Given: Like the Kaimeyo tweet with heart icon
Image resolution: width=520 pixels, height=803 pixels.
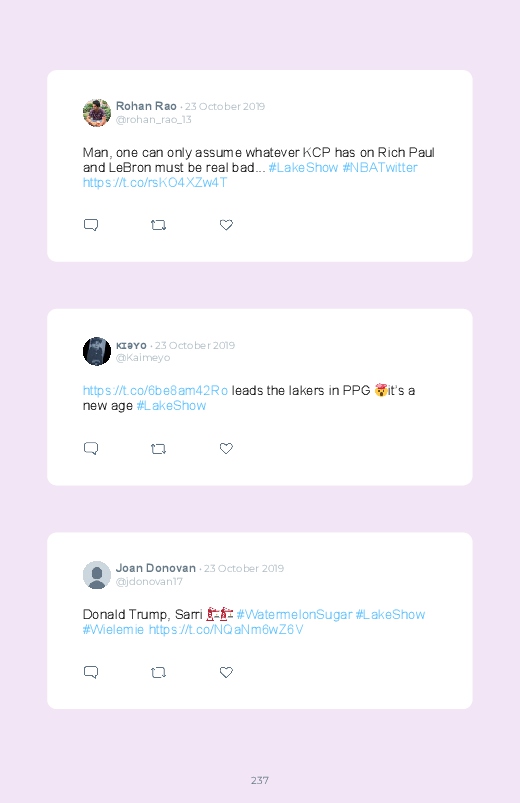Looking at the screenshot, I should [x=226, y=449].
